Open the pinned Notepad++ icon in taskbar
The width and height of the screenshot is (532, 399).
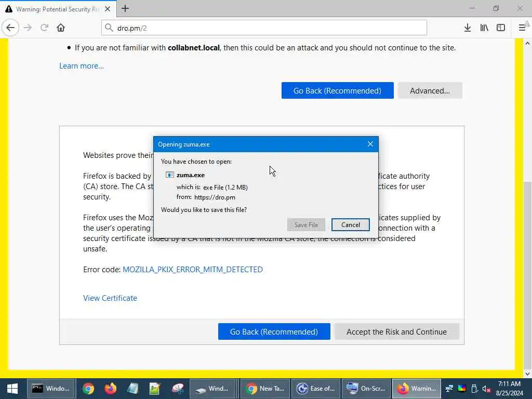[155, 389]
